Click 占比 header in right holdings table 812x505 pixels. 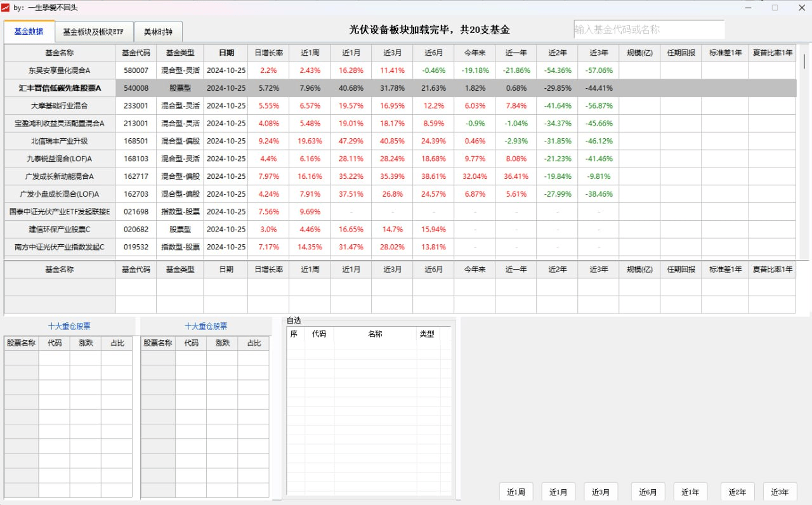254,343
